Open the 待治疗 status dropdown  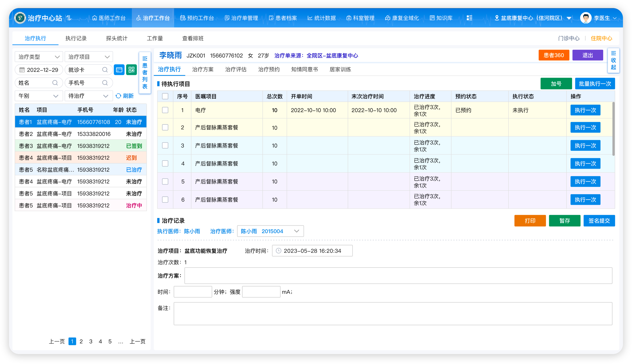89,96
